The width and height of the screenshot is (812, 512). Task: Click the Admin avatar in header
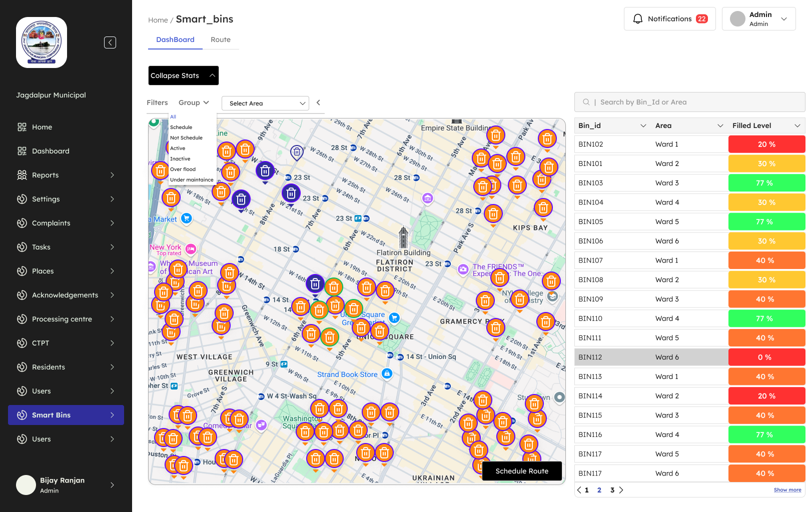737,19
